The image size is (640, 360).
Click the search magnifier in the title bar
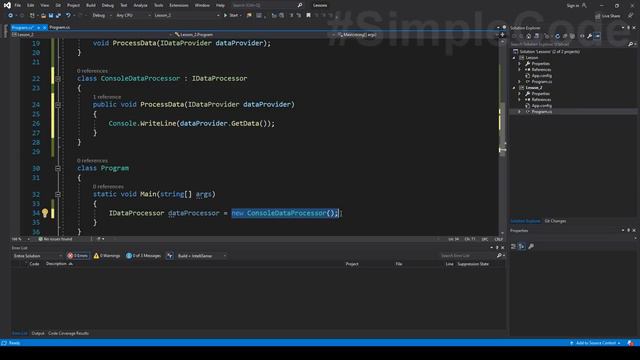point(300,5)
